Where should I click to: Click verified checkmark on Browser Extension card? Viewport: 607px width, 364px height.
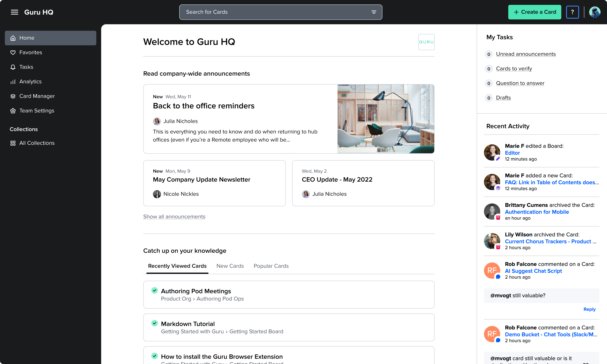coord(154,356)
